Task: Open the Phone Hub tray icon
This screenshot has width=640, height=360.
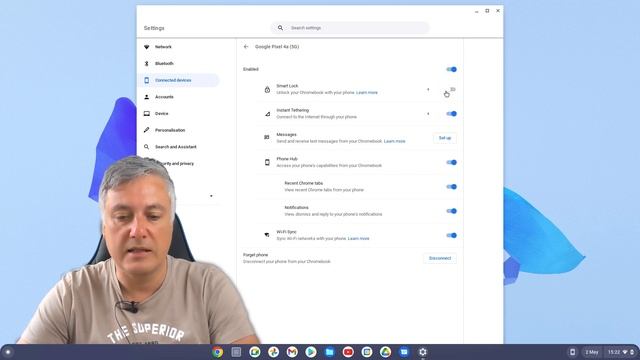Action: pos(572,352)
